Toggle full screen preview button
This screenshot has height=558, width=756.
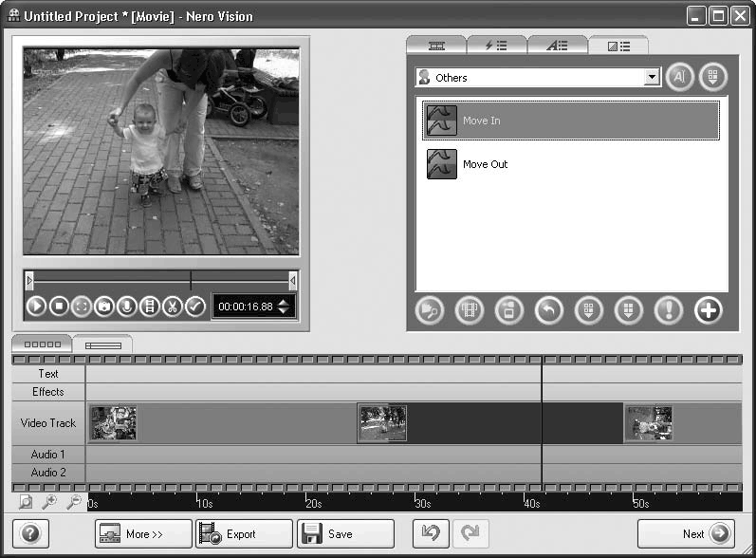tap(81, 307)
